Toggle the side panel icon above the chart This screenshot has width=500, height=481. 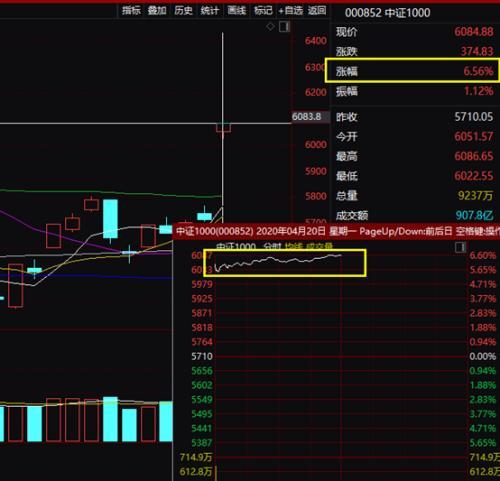284,27
